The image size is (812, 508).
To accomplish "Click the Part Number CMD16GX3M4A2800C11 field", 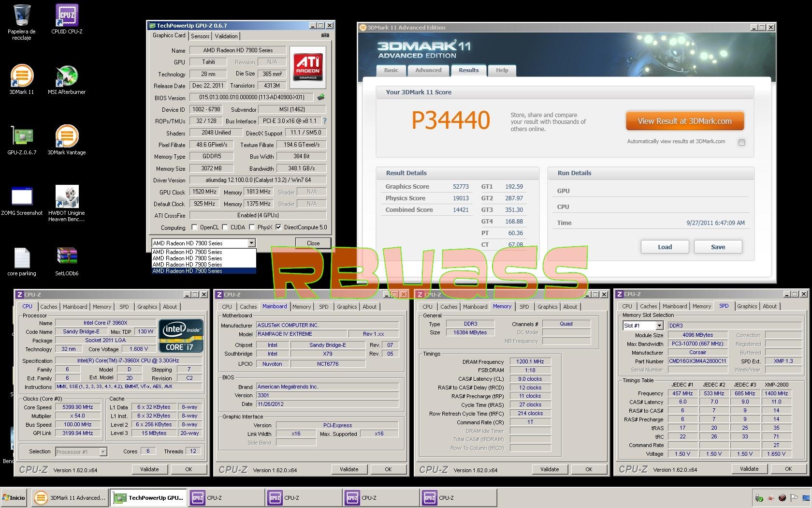I will coord(697,361).
